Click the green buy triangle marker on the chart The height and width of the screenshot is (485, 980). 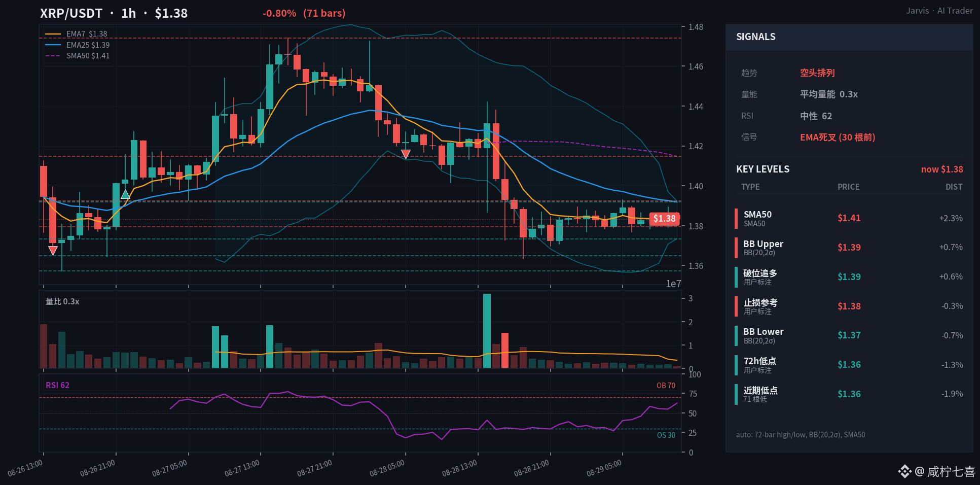(125, 194)
